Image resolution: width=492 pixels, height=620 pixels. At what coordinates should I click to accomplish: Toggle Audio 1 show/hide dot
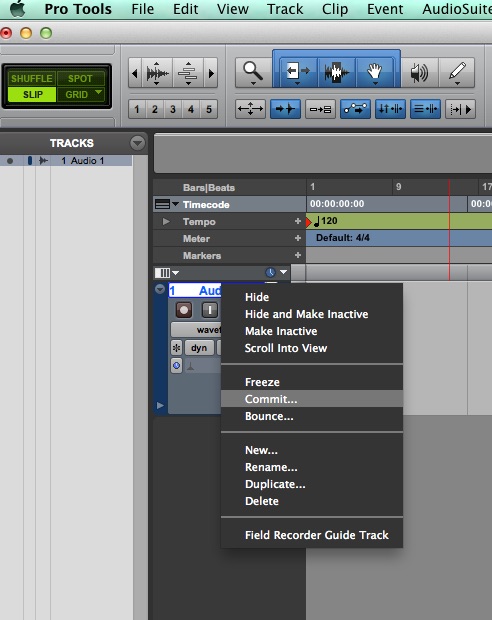[x=10, y=161]
